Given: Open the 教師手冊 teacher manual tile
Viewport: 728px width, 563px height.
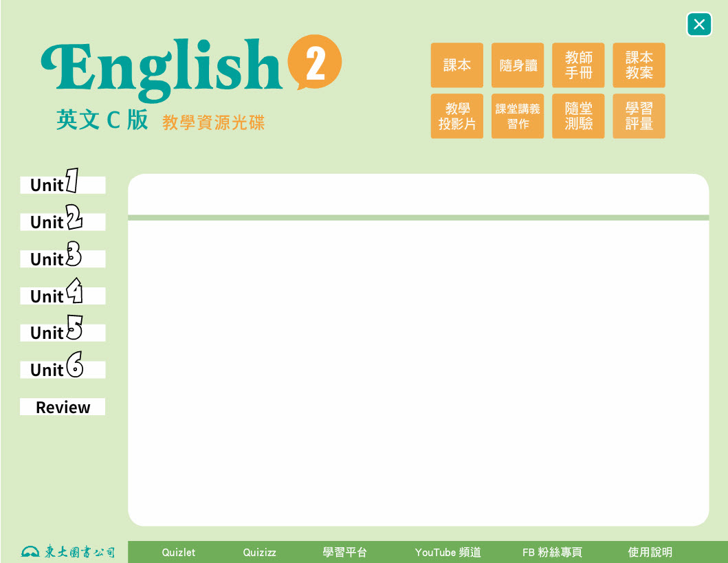Looking at the screenshot, I should (578, 65).
